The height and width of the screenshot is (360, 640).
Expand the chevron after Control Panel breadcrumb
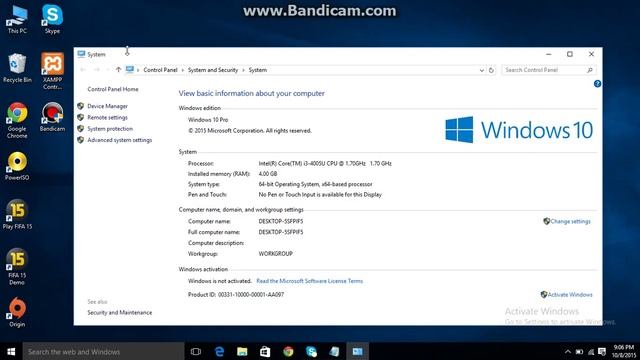coord(183,70)
